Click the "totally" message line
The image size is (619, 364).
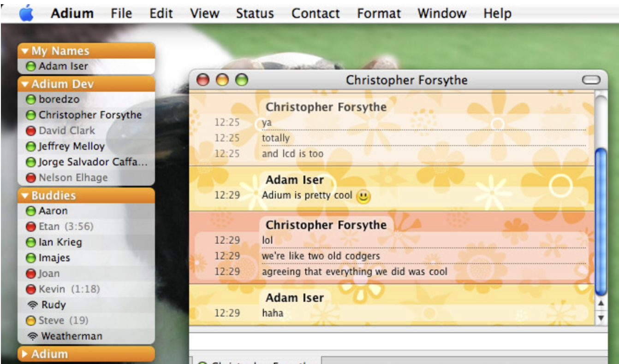coord(276,138)
